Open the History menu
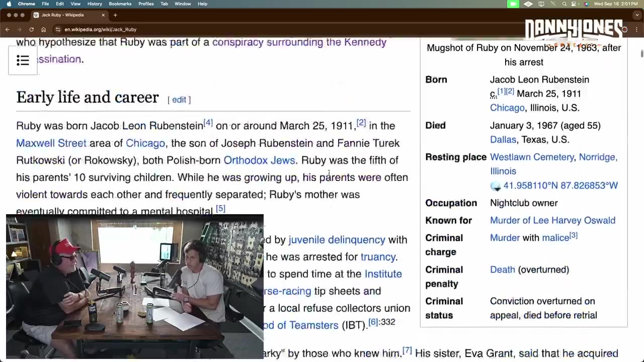 [x=95, y=4]
